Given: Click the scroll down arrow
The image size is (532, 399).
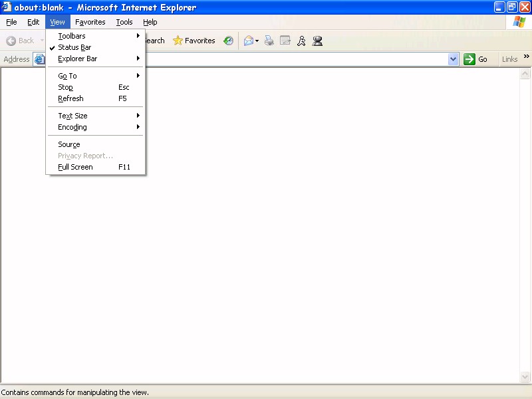Looking at the screenshot, I should (525, 376).
